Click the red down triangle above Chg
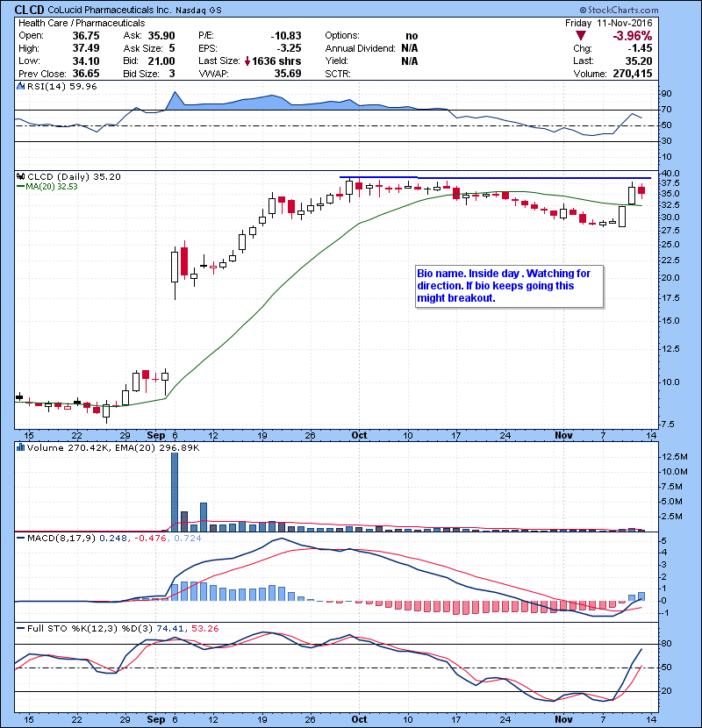702x728 pixels. tap(580, 36)
